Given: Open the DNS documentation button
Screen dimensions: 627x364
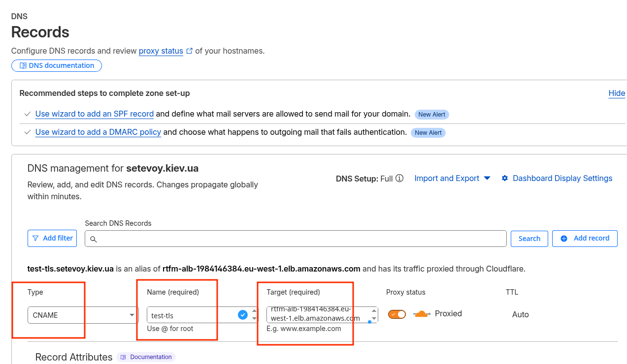Looking at the screenshot, I should tap(57, 65).
